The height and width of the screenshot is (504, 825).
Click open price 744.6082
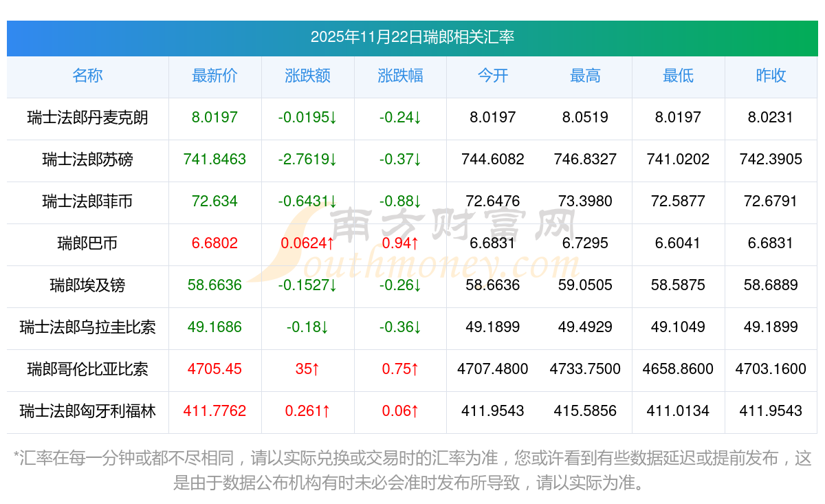pos(493,160)
